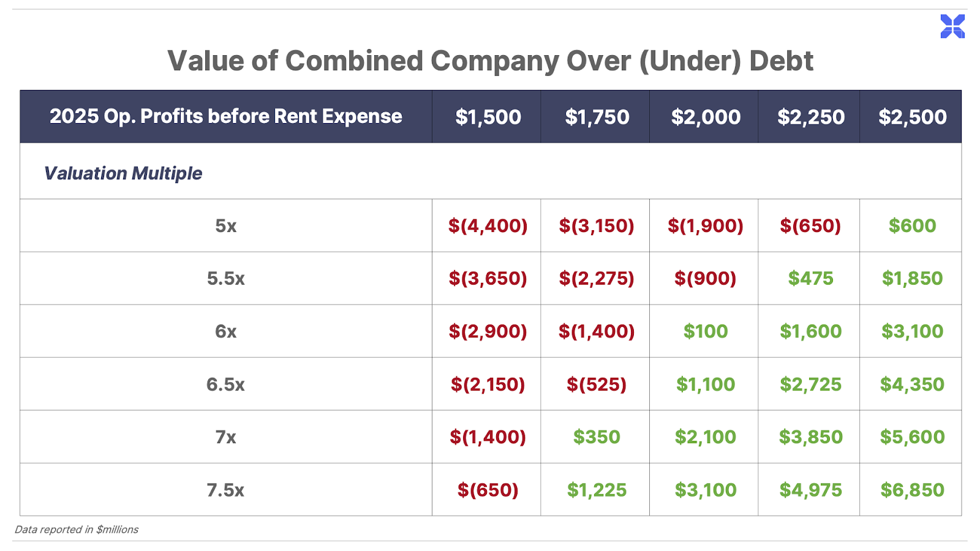Click the $350 cell in 7x row

pyautogui.click(x=596, y=437)
